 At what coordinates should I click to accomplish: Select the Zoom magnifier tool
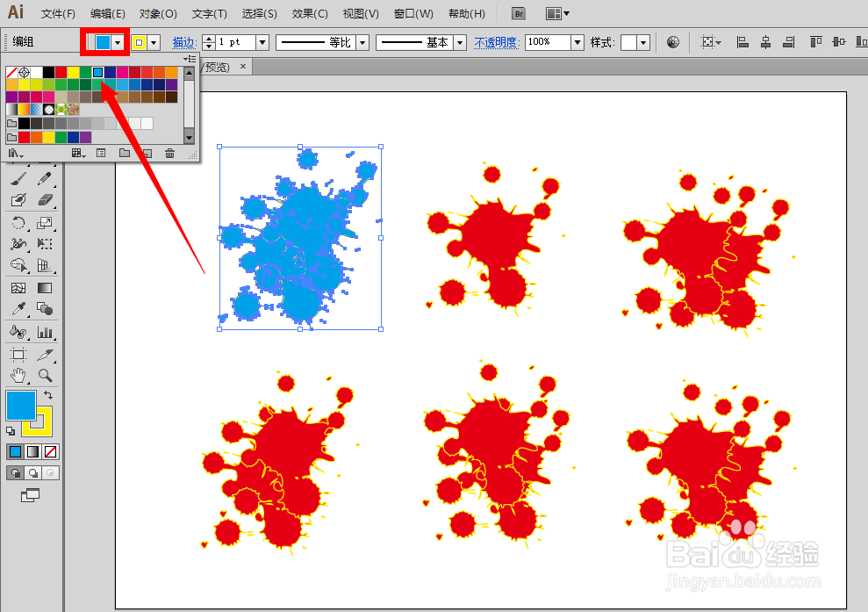click(45, 376)
